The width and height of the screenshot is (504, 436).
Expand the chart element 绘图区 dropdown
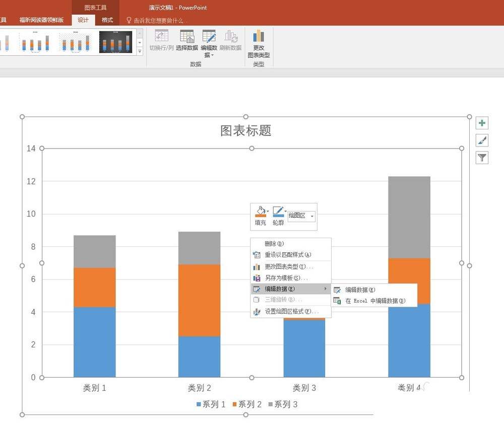click(312, 216)
